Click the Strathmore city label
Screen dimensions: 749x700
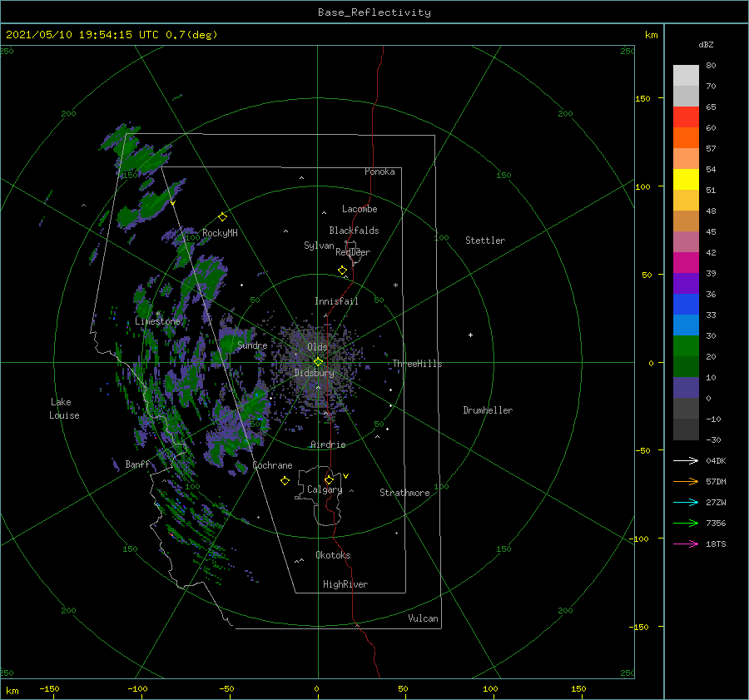click(404, 493)
